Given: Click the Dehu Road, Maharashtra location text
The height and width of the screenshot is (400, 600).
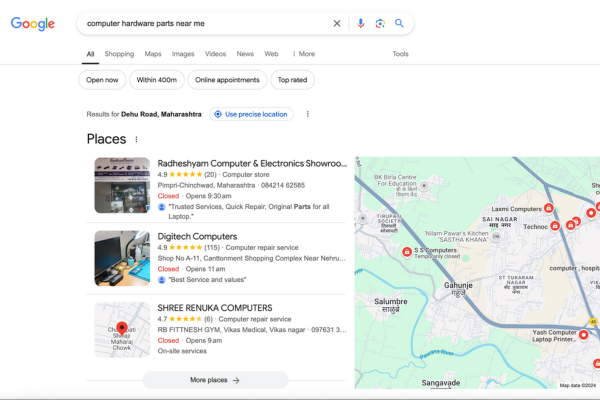Looking at the screenshot, I should click(161, 114).
